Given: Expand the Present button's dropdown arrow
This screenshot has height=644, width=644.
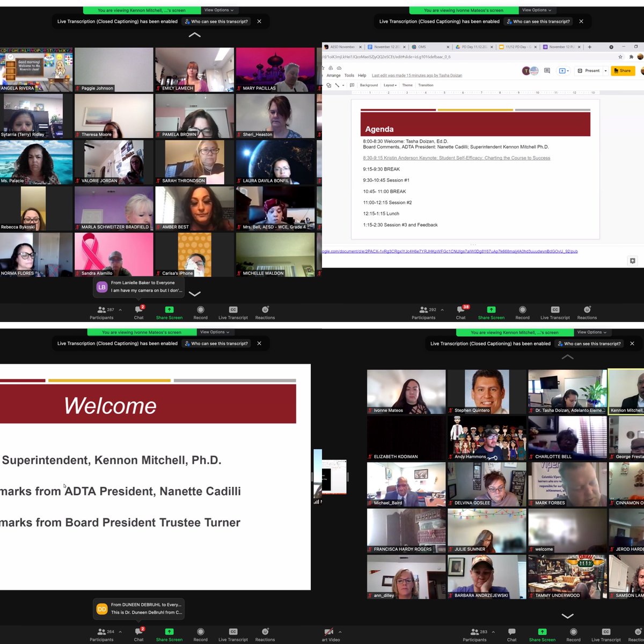Looking at the screenshot, I should tap(605, 70).
